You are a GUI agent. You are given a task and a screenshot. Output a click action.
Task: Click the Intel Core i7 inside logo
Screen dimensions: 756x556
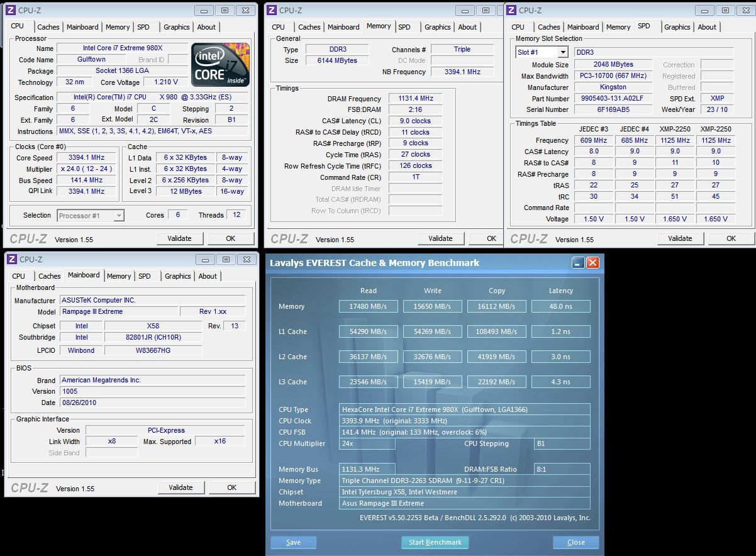(221, 65)
